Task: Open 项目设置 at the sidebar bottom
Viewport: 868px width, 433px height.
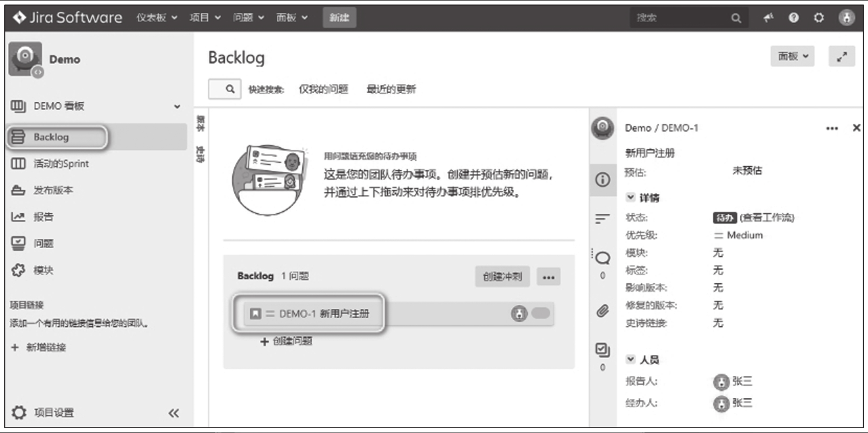Action: tap(43, 413)
